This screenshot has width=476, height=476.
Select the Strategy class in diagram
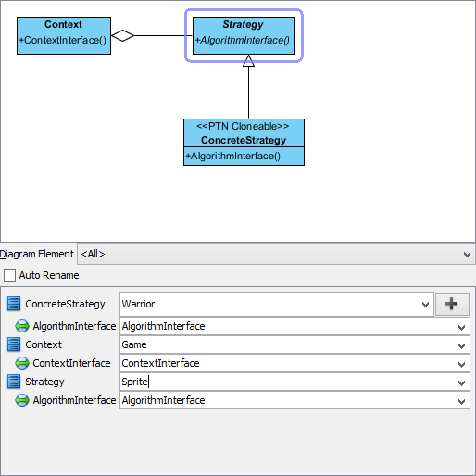pyautogui.click(x=244, y=36)
